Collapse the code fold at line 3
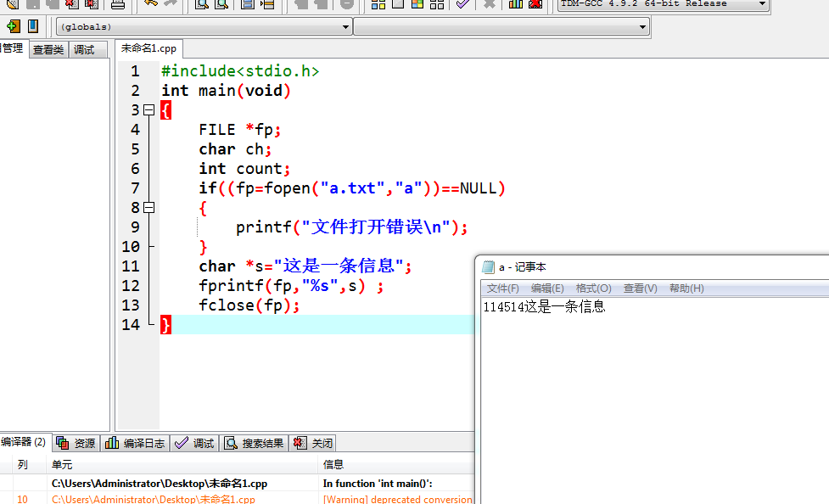 coord(149,110)
